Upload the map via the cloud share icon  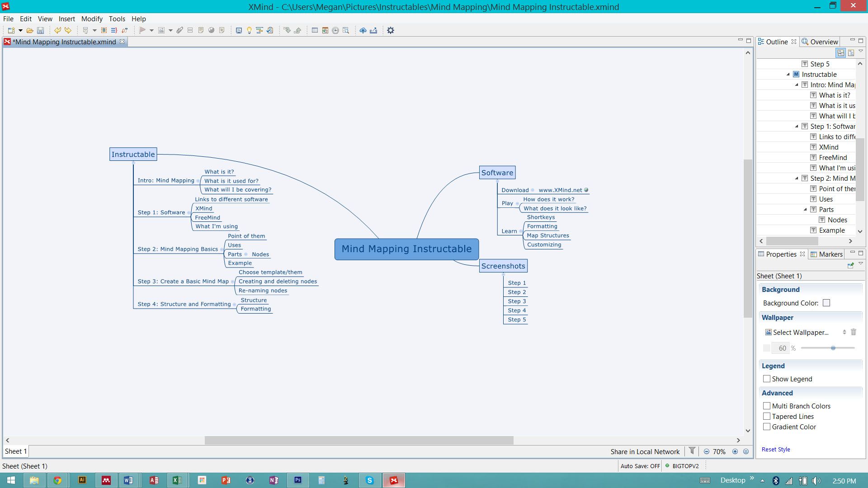coord(363,30)
